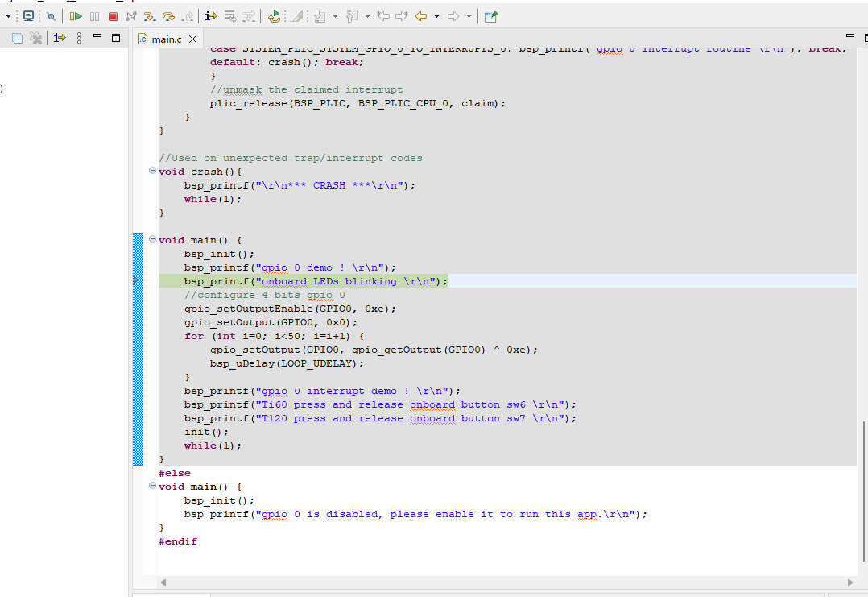Click the Open Console monitor icon
The height and width of the screenshot is (597, 868).
coord(28,15)
